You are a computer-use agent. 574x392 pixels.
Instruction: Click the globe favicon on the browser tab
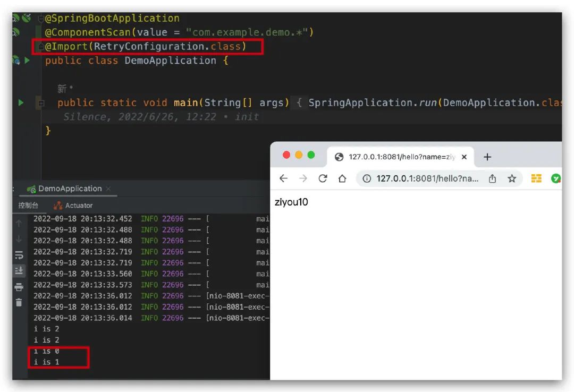point(339,157)
